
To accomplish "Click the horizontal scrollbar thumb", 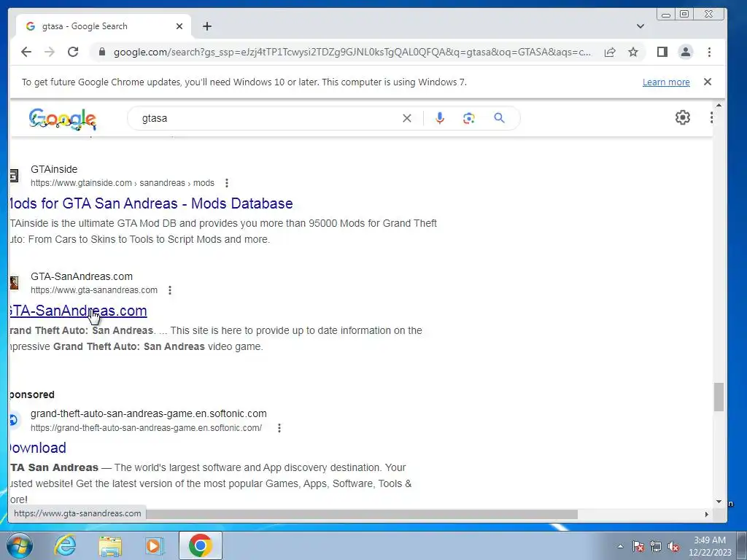I will pyautogui.click(x=362, y=514).
